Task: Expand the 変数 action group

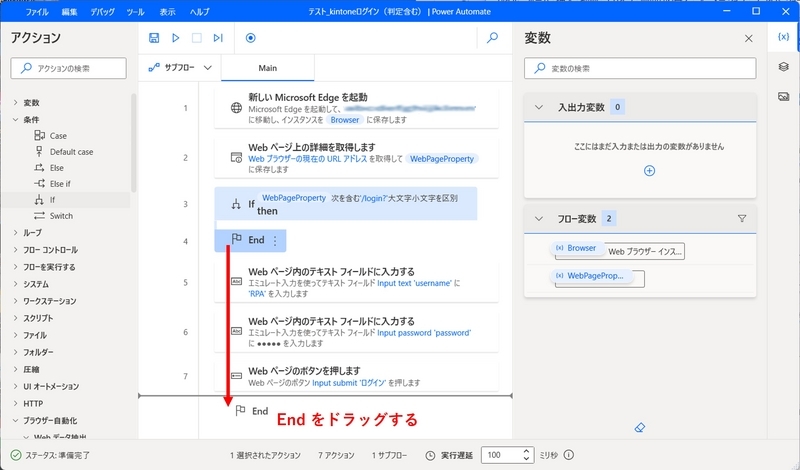Action: (15, 103)
